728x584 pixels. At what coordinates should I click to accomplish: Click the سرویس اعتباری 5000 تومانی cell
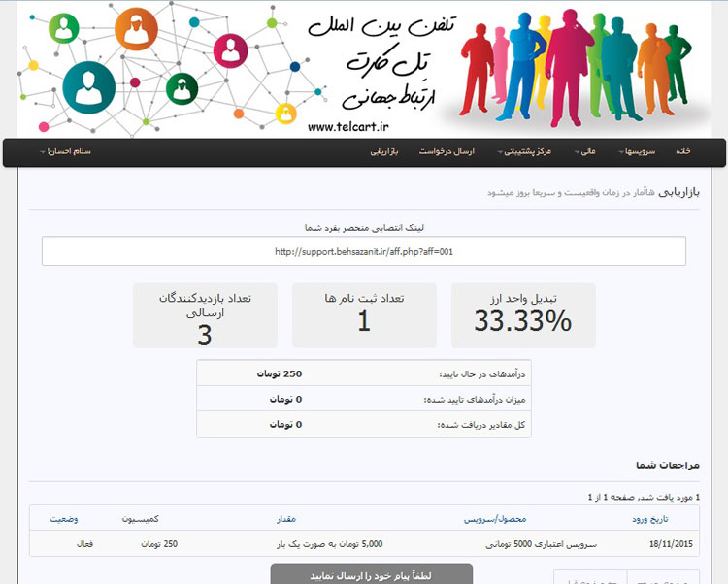pos(541,543)
